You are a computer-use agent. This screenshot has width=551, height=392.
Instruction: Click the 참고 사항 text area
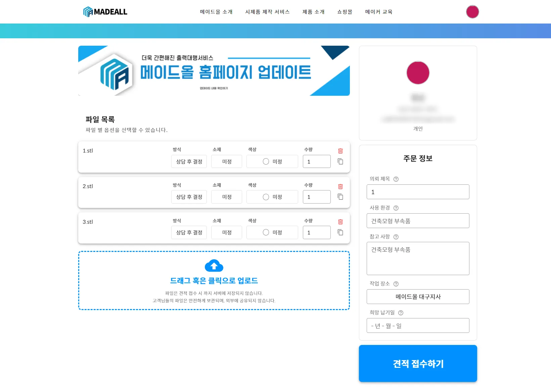[x=418, y=258]
